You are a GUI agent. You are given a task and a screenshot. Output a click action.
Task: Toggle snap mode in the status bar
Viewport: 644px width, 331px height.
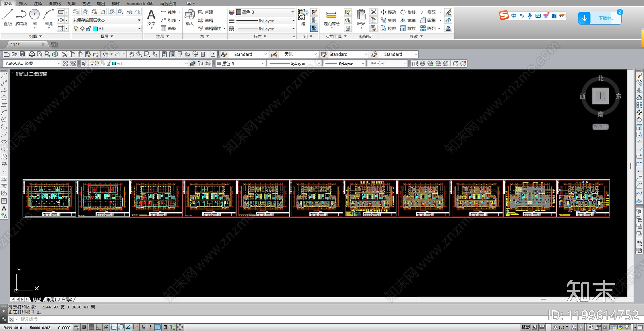click(x=84, y=327)
